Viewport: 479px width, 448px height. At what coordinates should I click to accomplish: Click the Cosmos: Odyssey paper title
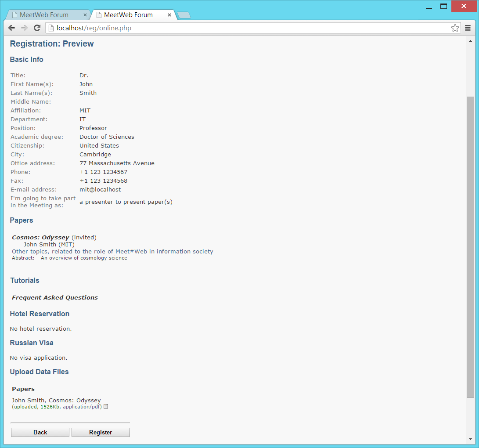click(x=40, y=237)
